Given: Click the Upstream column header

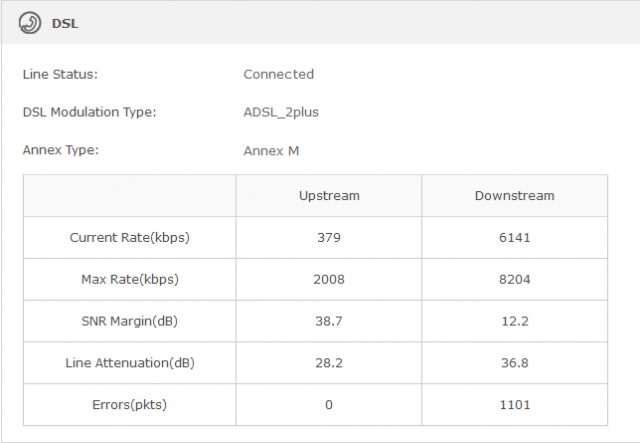Looking at the screenshot, I should point(329,195).
